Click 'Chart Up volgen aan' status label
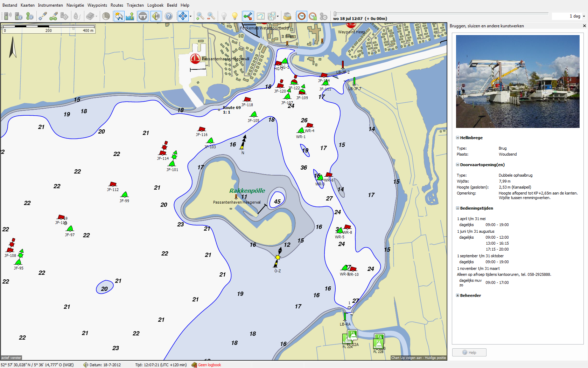The image size is (588, 368). click(x=419, y=358)
